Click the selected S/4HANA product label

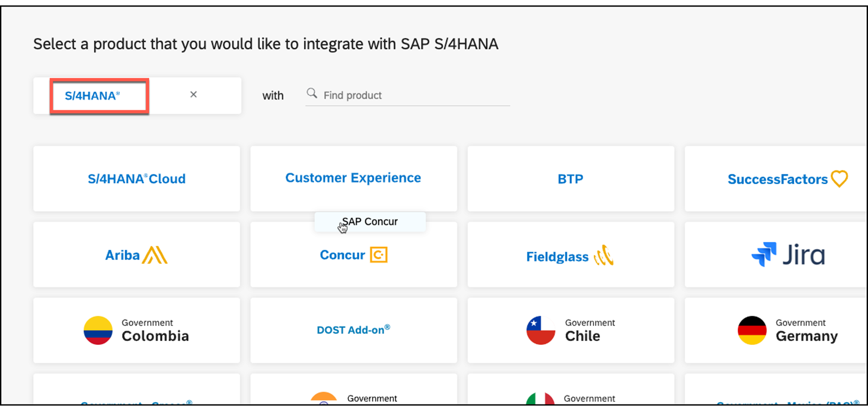pyautogui.click(x=92, y=96)
